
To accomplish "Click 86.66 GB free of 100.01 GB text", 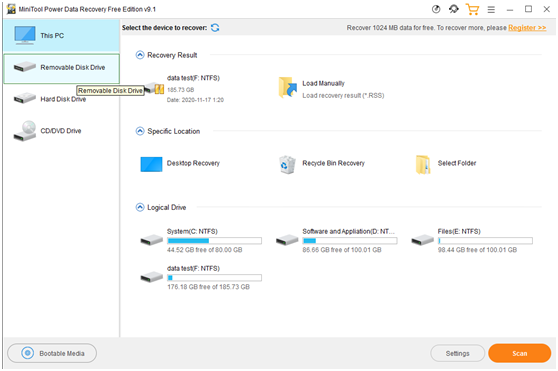I will pyautogui.click(x=342, y=250).
